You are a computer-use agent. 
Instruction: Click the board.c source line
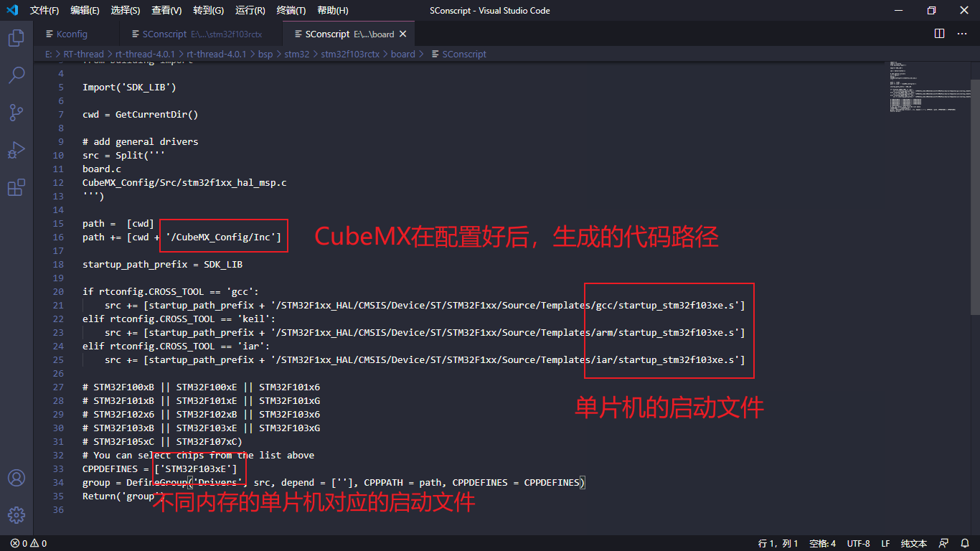tap(102, 169)
